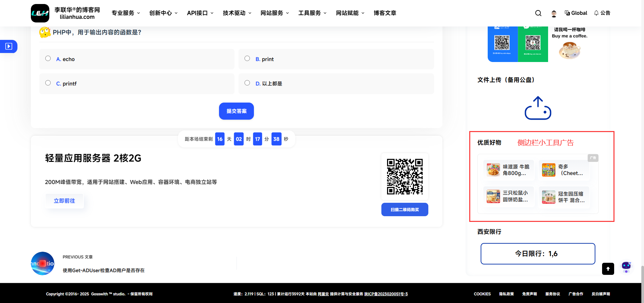Viewport: 644px width, 303px height.
Task: Click the back-to-top arrow button
Action: 608,269
